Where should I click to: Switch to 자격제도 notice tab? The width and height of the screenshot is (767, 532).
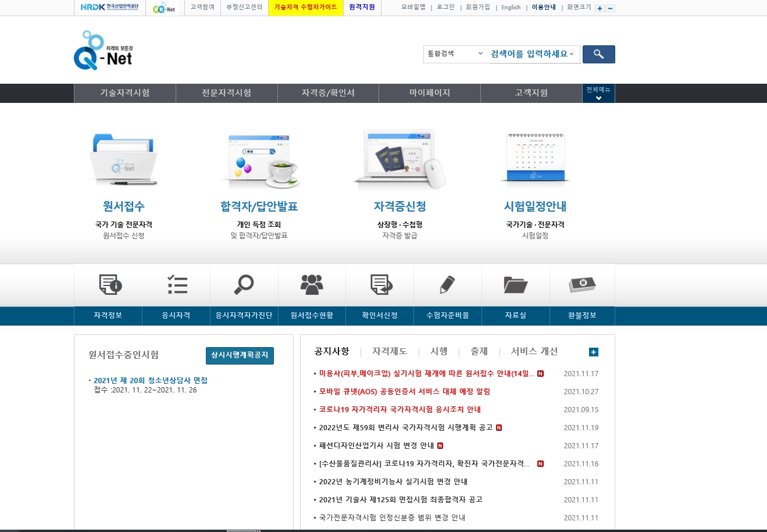pyautogui.click(x=390, y=351)
